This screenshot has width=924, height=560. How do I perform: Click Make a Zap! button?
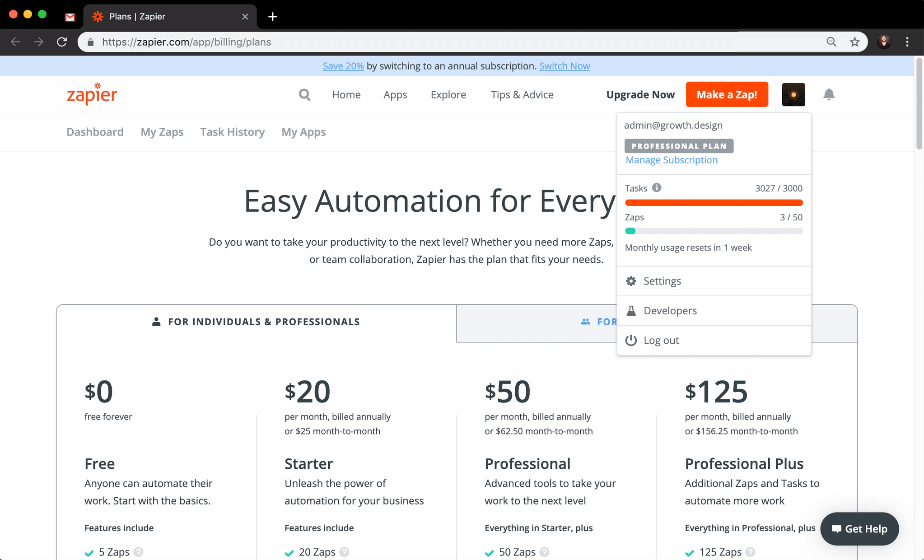click(727, 94)
